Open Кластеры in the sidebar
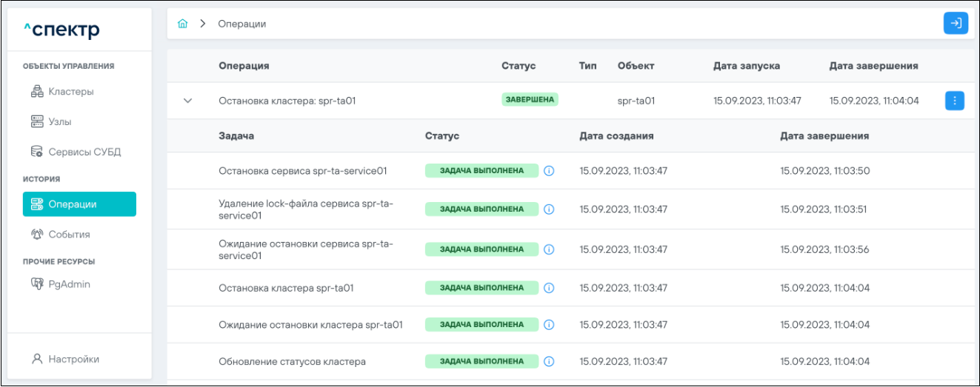This screenshot has height=387, width=980. coord(70,92)
